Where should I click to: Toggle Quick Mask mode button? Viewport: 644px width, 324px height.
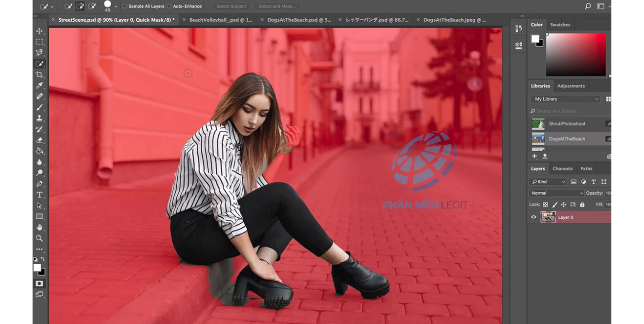(39, 283)
